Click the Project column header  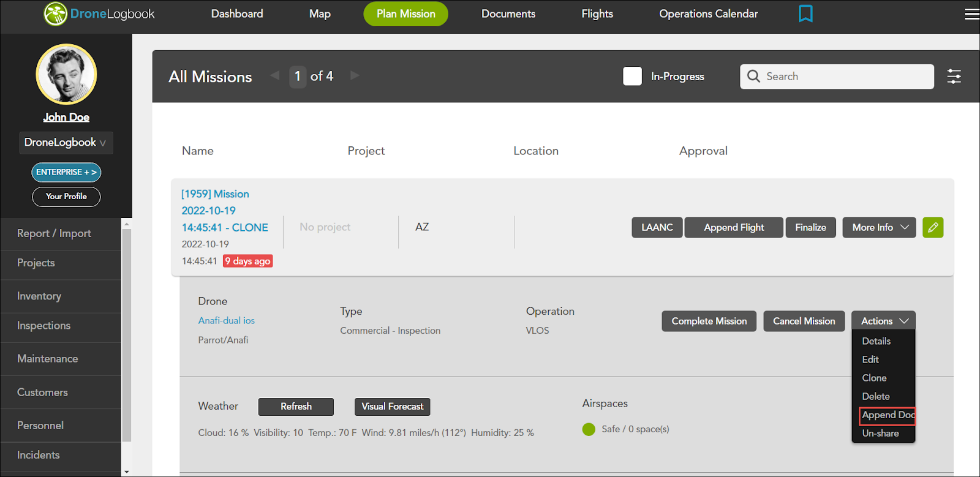tap(366, 151)
